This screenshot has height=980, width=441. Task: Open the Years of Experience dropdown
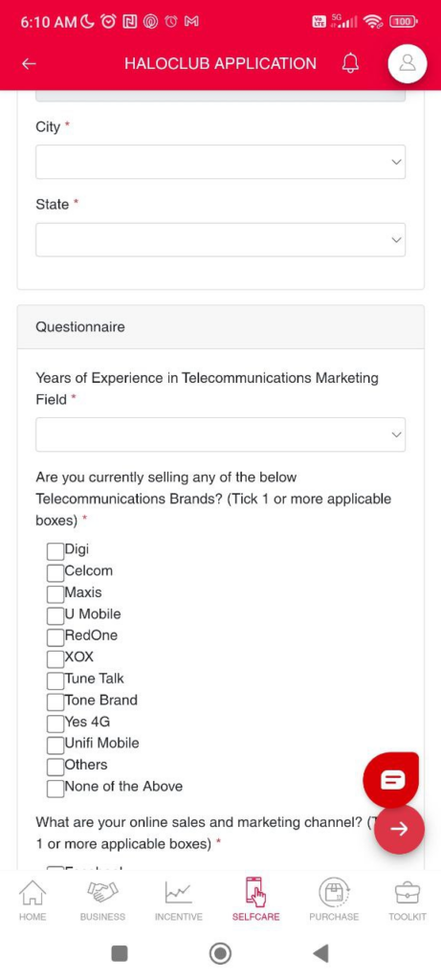coord(220,434)
